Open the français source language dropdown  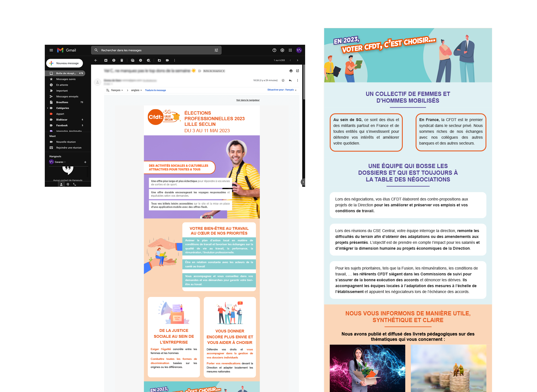(x=117, y=90)
